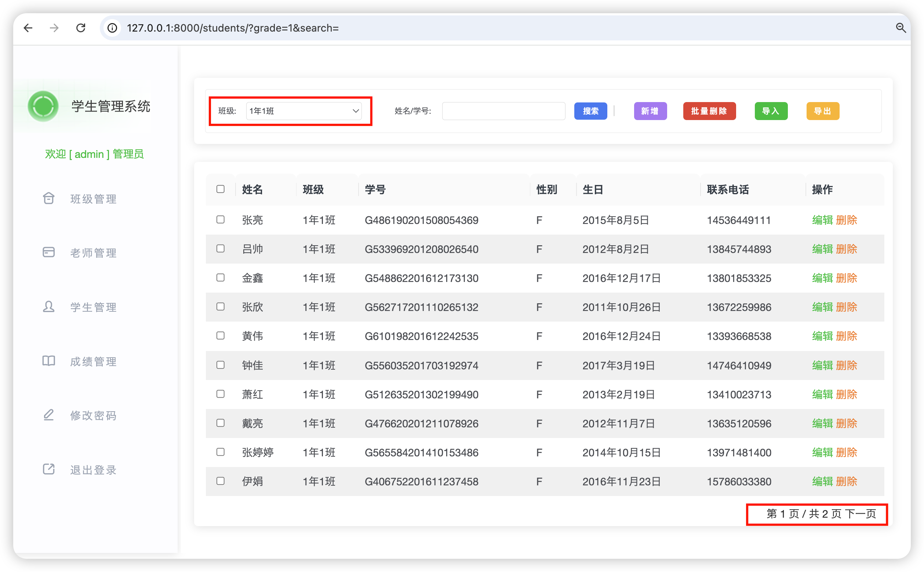Viewport: 924px width, 572px height.
Task: Check the box for student 吕帅
Action: pos(221,249)
